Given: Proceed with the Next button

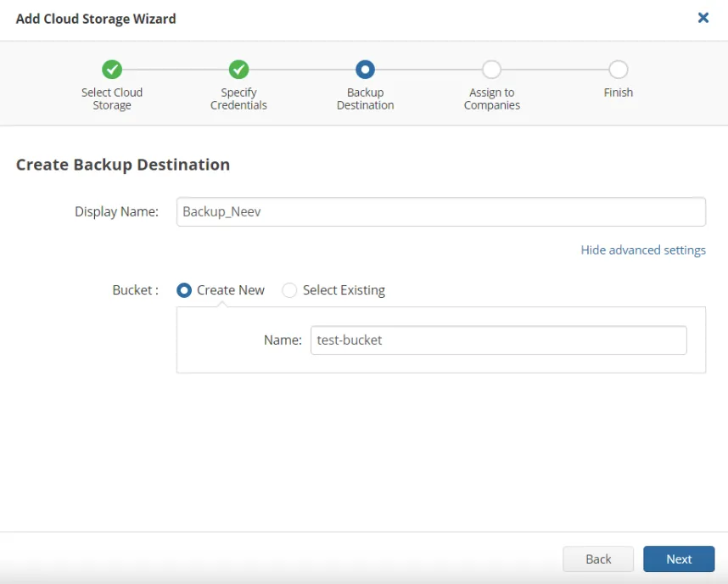Looking at the screenshot, I should click(679, 559).
